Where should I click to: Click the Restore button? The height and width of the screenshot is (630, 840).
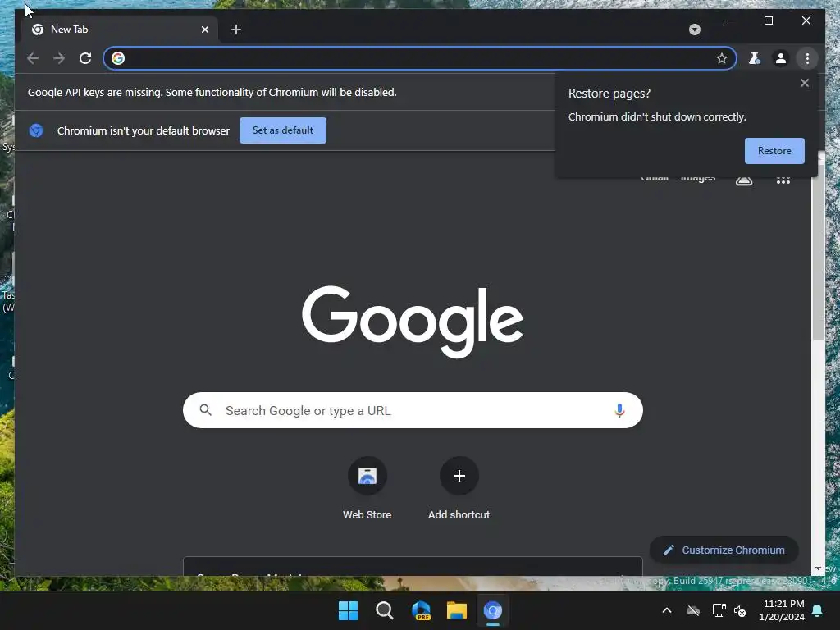click(774, 151)
